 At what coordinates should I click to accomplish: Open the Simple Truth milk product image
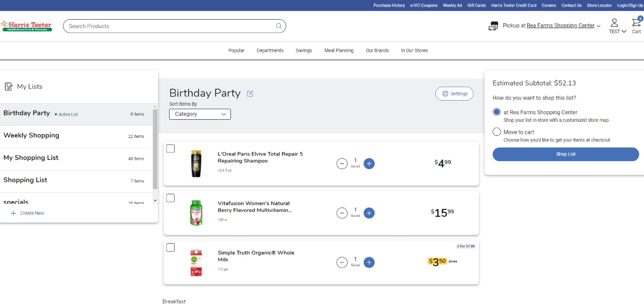tap(196, 262)
